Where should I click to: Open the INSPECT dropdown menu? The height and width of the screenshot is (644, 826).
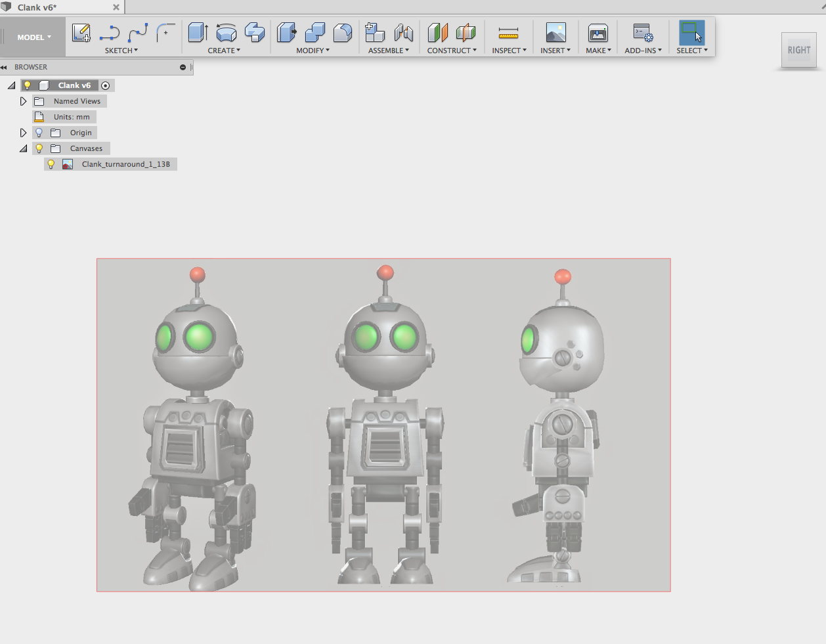coord(509,51)
